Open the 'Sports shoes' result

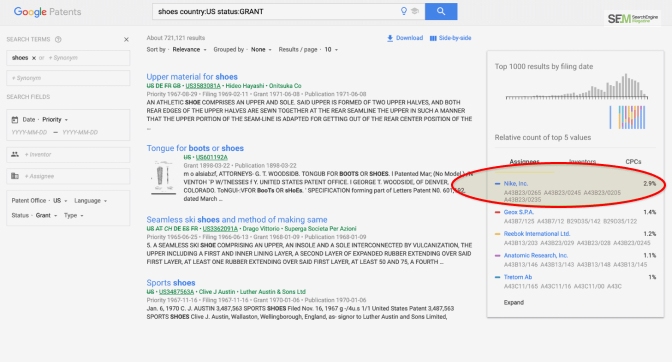click(171, 283)
